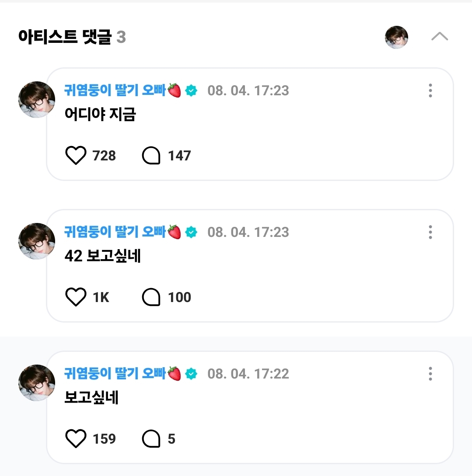Like the '42 보고싶네' comment
The height and width of the screenshot is (476, 472).
pyautogui.click(x=76, y=297)
